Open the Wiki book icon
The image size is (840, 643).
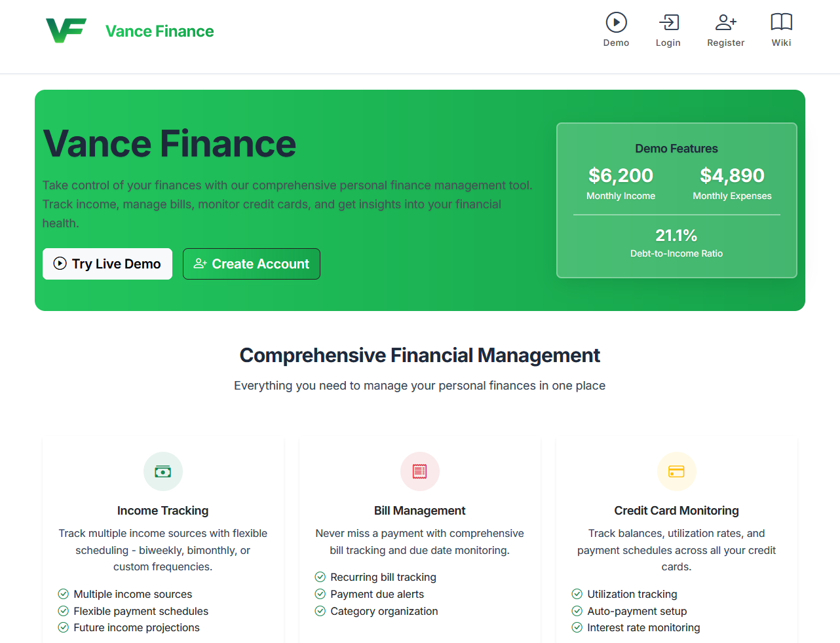coord(781,22)
